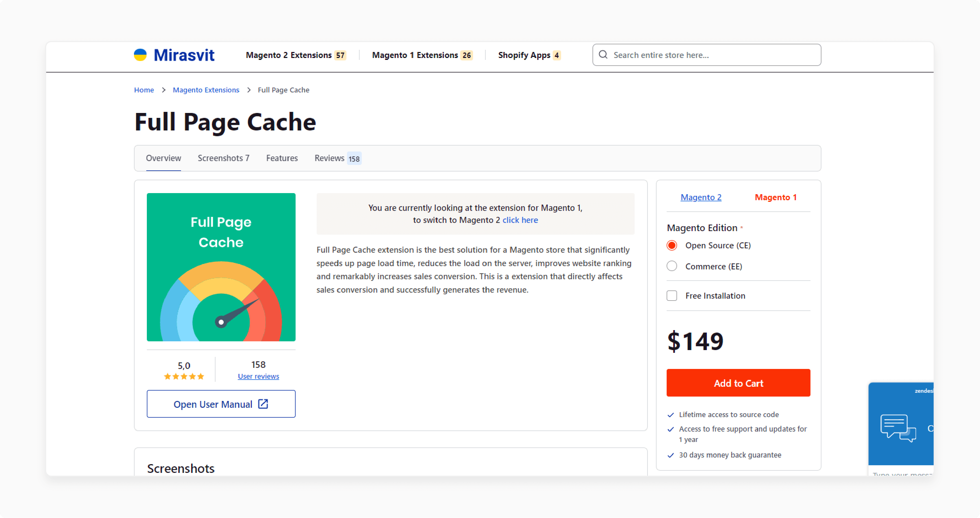Click the '158' review count number

pyautogui.click(x=258, y=365)
